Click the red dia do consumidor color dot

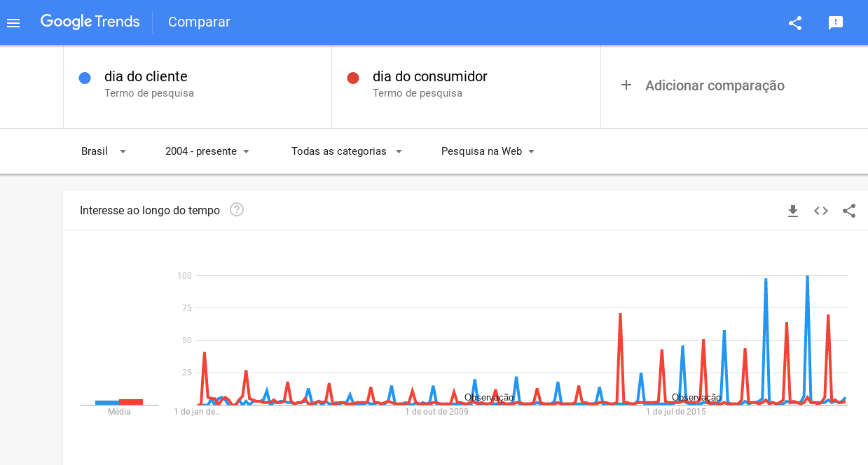pyautogui.click(x=353, y=78)
